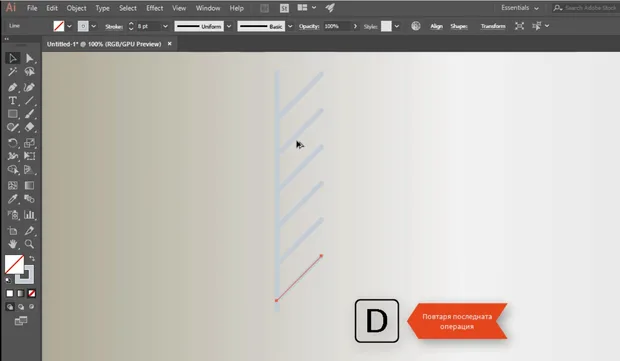The height and width of the screenshot is (361, 620).
Task: Pick the Rectangle tool
Action: [x=13, y=114]
